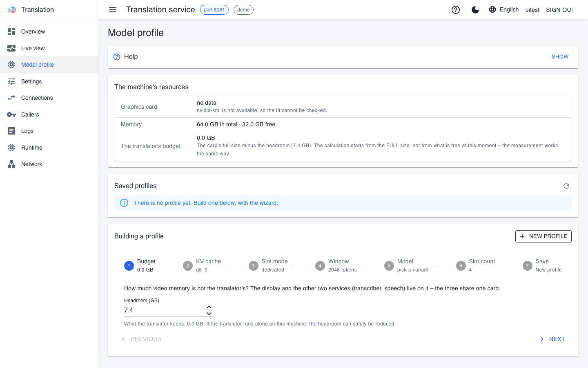Show the Help panel
The image size is (588, 368).
(560, 57)
